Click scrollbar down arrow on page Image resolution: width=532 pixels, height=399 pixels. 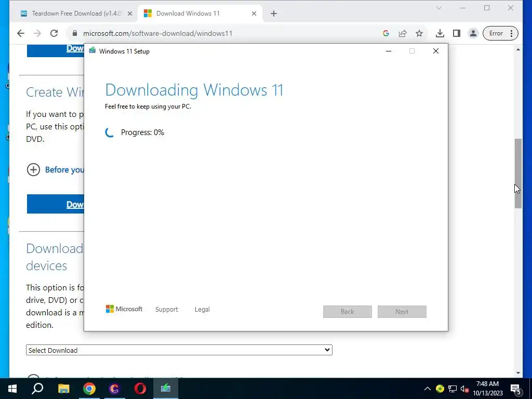[x=518, y=373]
